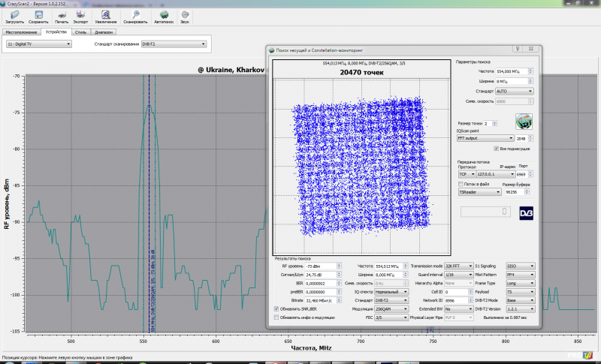
Task: Open the FFT output IQScan point dropdown
Action: [x=485, y=138]
